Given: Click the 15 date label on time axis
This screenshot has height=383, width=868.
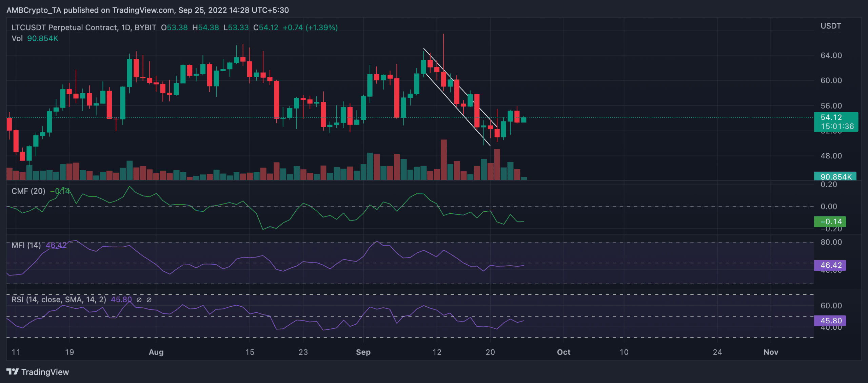Looking at the screenshot, I should click(250, 352).
